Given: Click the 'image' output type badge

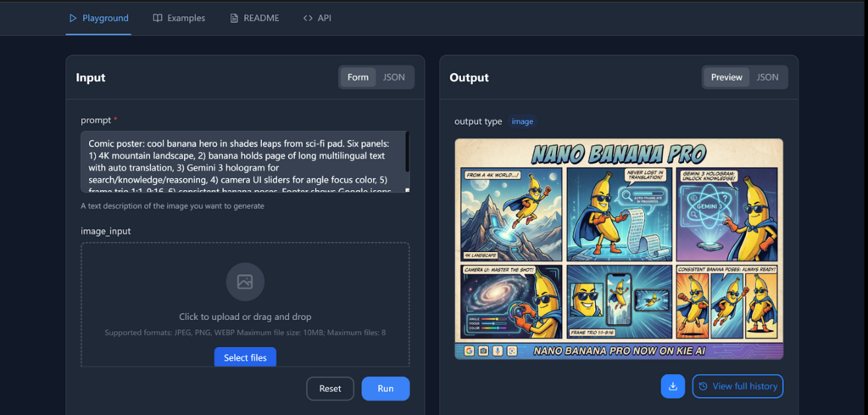Looking at the screenshot, I should click(522, 121).
